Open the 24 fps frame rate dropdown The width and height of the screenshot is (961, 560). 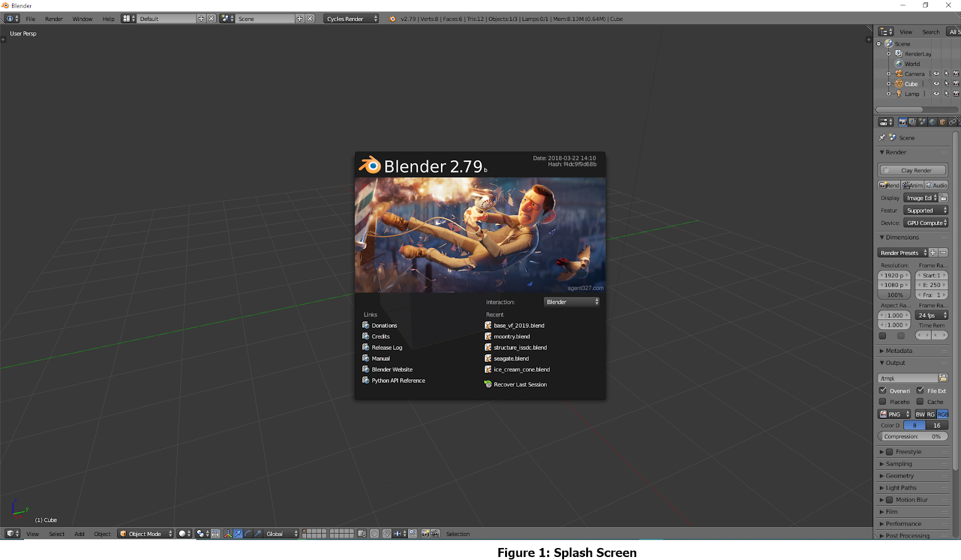pos(932,315)
